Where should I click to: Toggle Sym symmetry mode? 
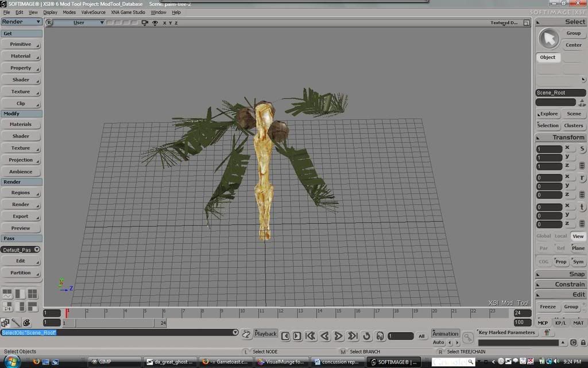coord(578,262)
